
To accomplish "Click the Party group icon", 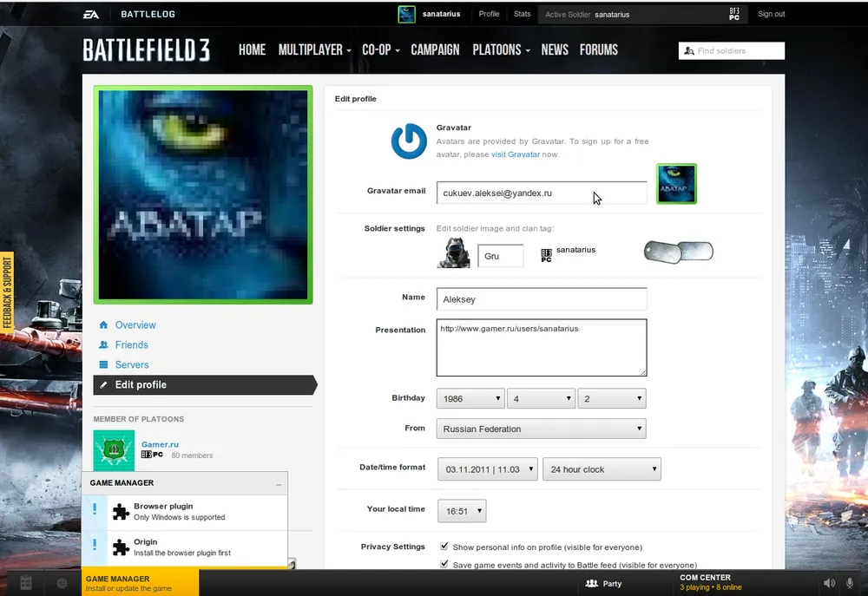I will pyautogui.click(x=592, y=584).
